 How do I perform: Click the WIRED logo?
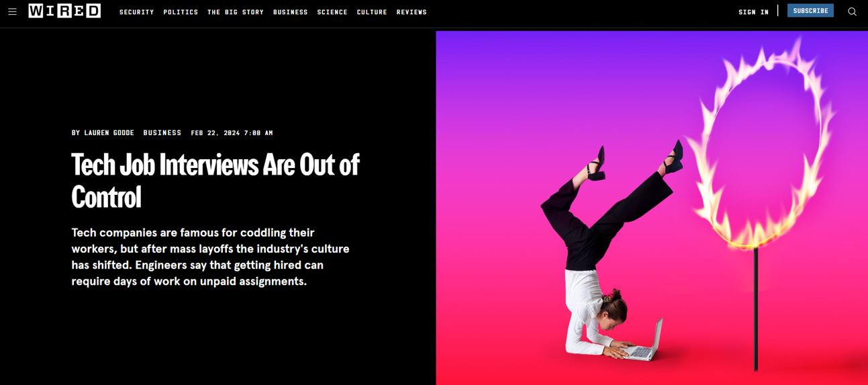pos(64,11)
